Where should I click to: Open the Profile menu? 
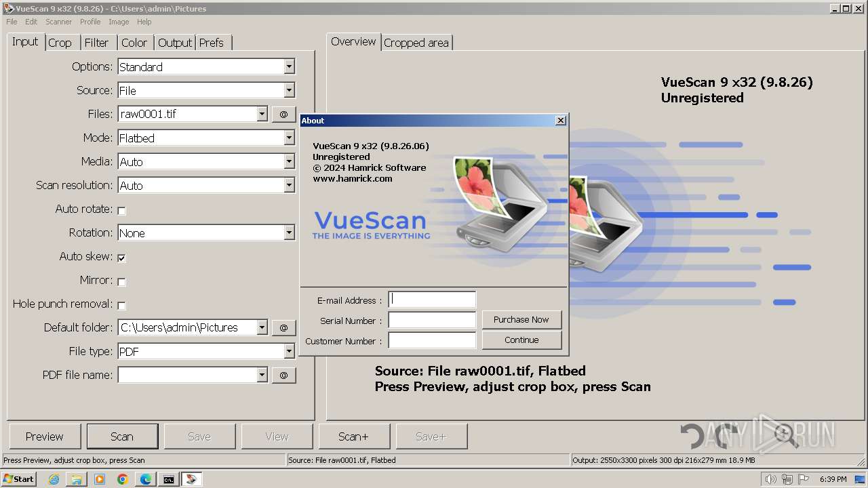(x=90, y=22)
